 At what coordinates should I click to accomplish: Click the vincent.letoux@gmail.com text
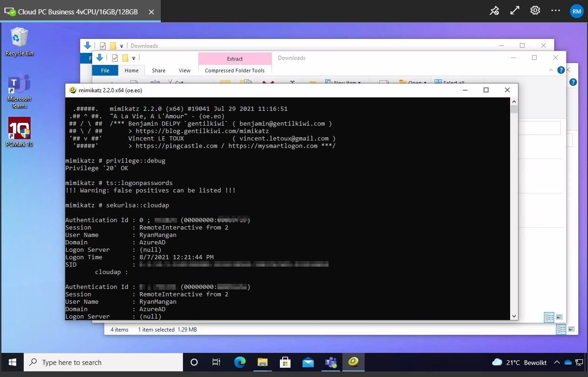coord(284,138)
